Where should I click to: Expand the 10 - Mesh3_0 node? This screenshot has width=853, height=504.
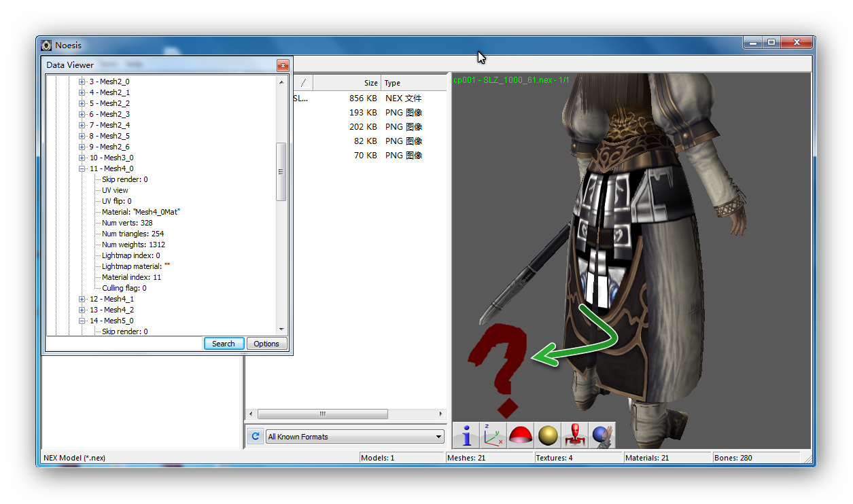click(82, 158)
